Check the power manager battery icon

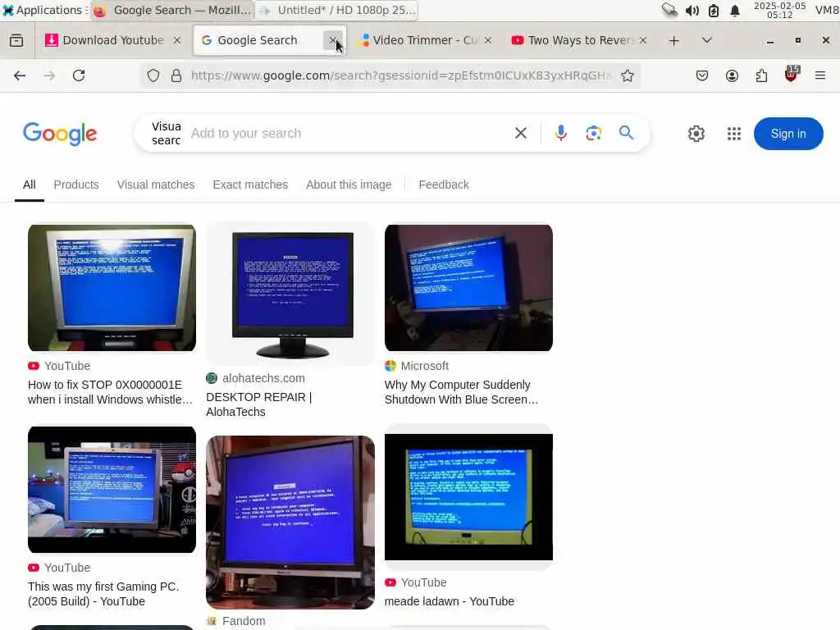coord(714,10)
